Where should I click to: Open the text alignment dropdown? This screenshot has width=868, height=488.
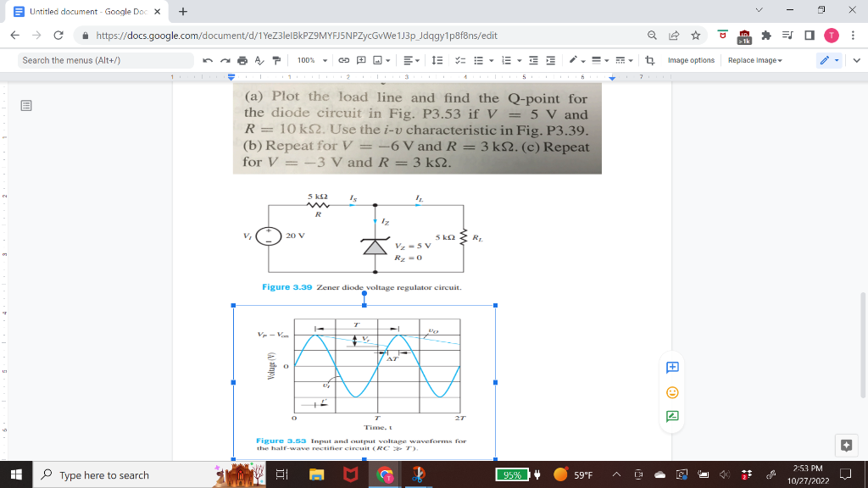coord(411,60)
